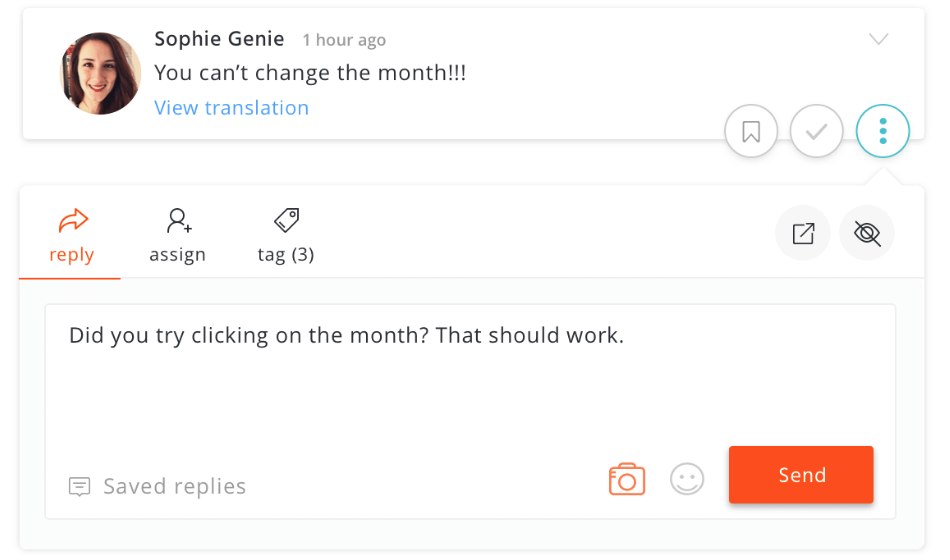
Task: Toggle the hide message crossed-eye icon
Action: coord(867,234)
